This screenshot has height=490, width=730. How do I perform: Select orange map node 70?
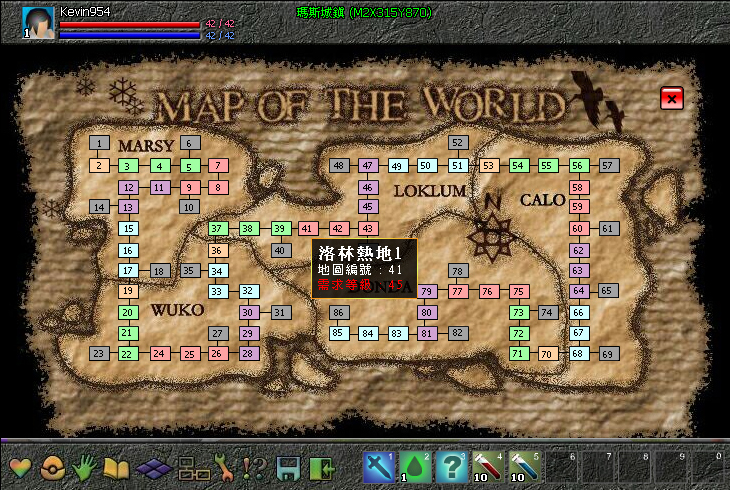point(548,354)
